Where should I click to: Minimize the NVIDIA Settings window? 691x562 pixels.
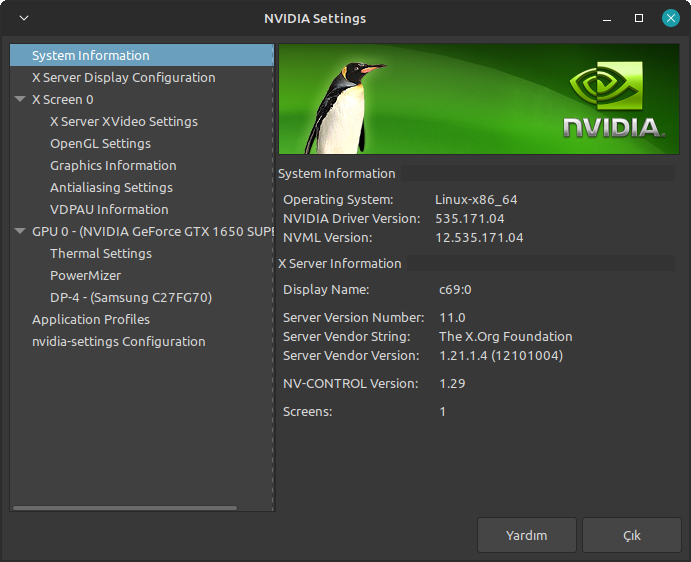(607, 19)
